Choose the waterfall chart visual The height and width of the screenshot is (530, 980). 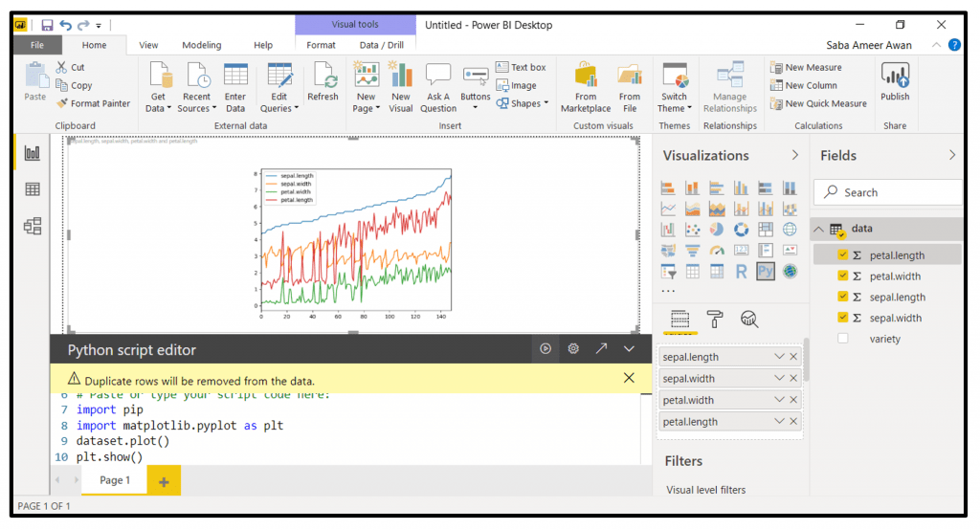point(668,230)
